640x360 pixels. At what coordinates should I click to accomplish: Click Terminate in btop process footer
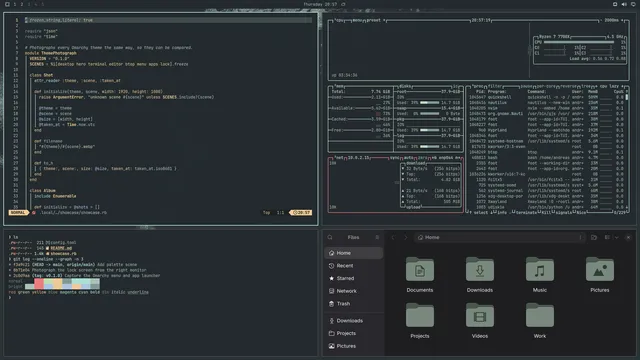(x=526, y=212)
